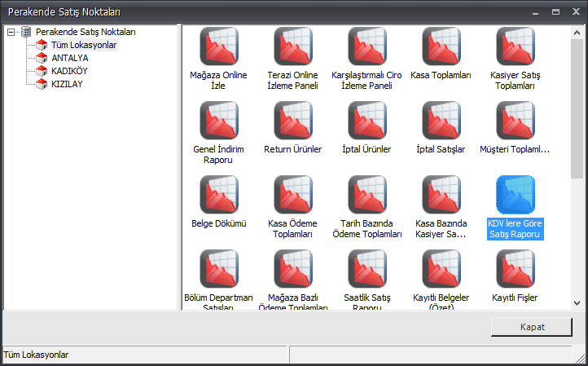Open Kasa Ödeme Toplamları report
The height and width of the screenshot is (366, 588).
point(293,195)
